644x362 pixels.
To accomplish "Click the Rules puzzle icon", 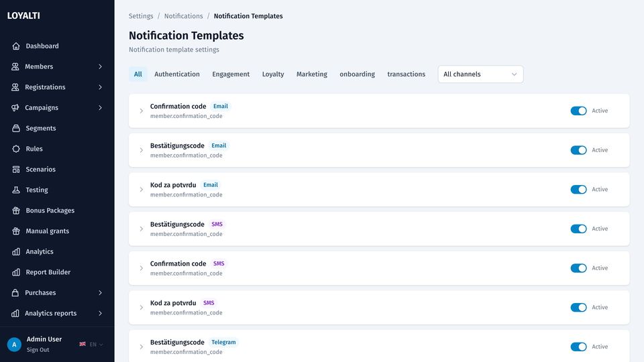I will [16, 149].
